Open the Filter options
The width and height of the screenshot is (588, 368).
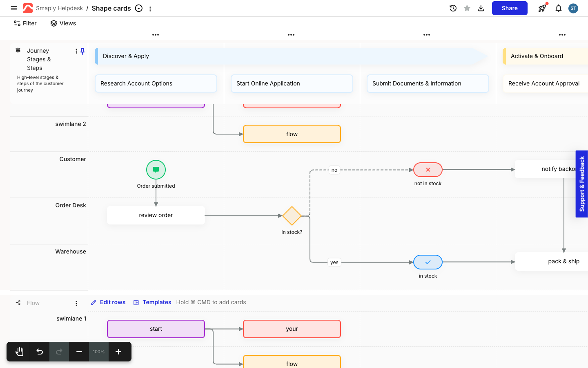click(25, 23)
